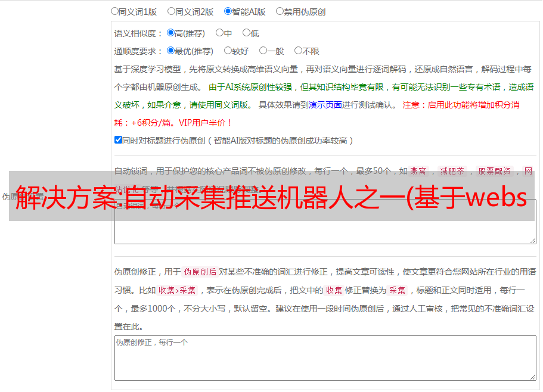This screenshot has width=543, height=392.
Task: Click the green 请使用同义词版 warning text
Action: click(x=221, y=105)
